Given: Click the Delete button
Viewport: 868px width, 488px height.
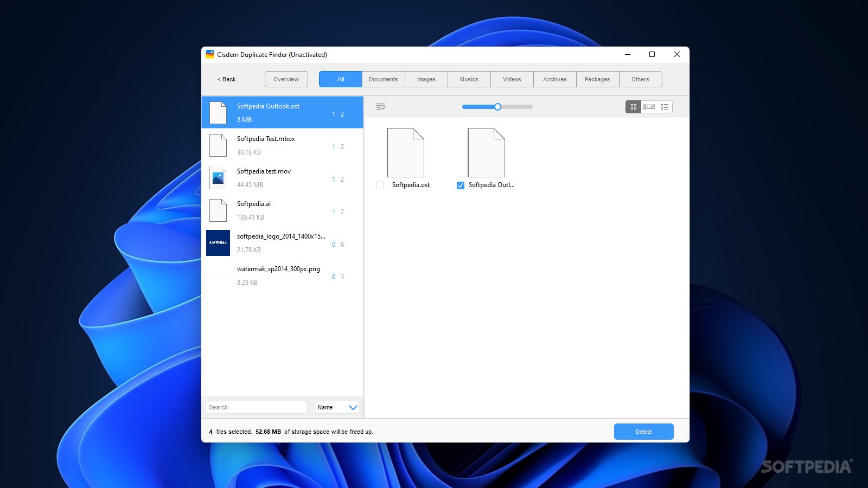Looking at the screenshot, I should [x=644, y=432].
